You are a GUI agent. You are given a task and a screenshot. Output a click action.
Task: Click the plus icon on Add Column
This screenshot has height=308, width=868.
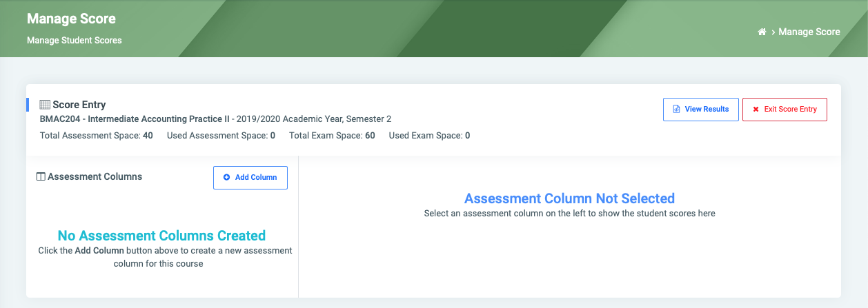click(227, 177)
